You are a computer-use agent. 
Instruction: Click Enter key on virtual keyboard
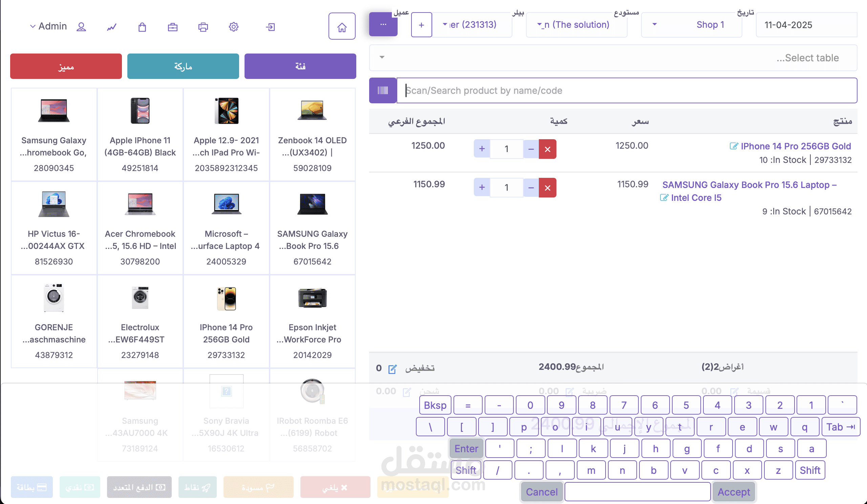pyautogui.click(x=466, y=448)
